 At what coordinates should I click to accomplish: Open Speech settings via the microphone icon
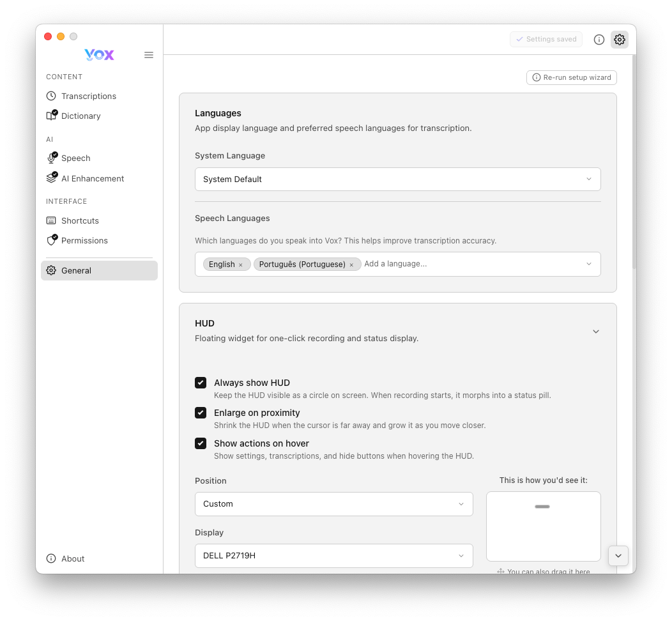coord(52,158)
